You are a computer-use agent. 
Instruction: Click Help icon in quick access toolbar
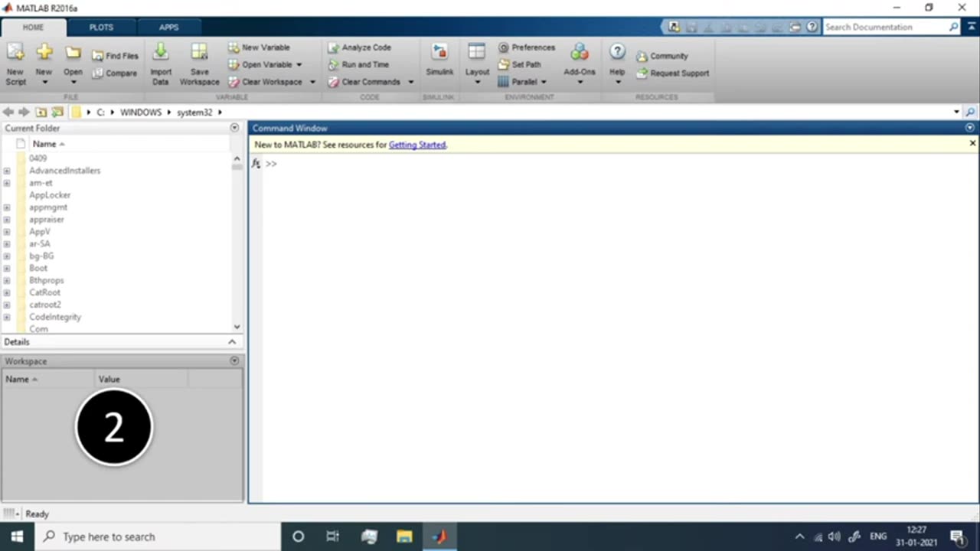(812, 27)
